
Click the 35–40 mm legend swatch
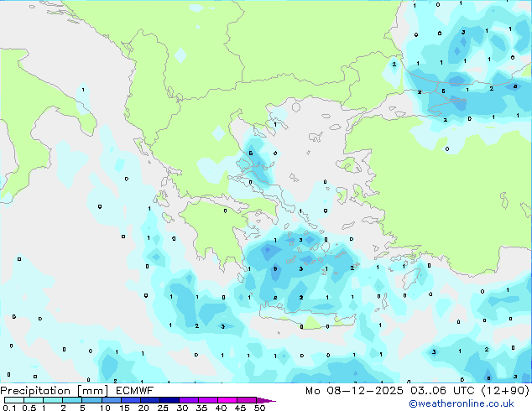pyautogui.click(x=208, y=400)
